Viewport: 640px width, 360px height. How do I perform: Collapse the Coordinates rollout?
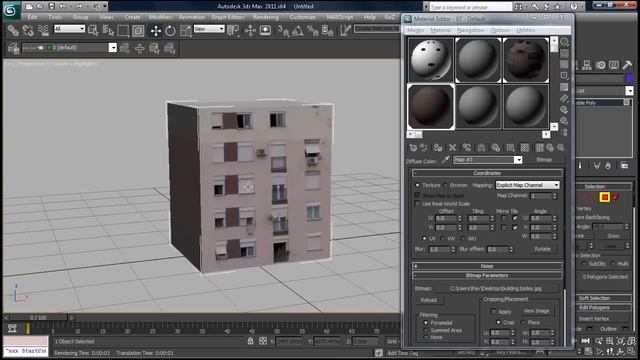(x=487, y=173)
